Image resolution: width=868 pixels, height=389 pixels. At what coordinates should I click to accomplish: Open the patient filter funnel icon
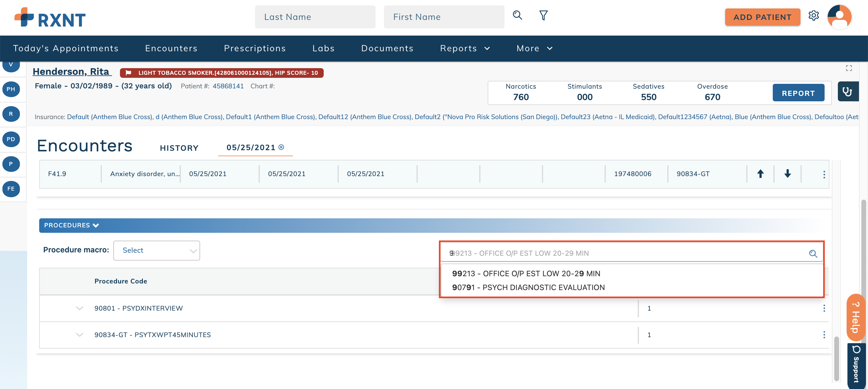[543, 15]
